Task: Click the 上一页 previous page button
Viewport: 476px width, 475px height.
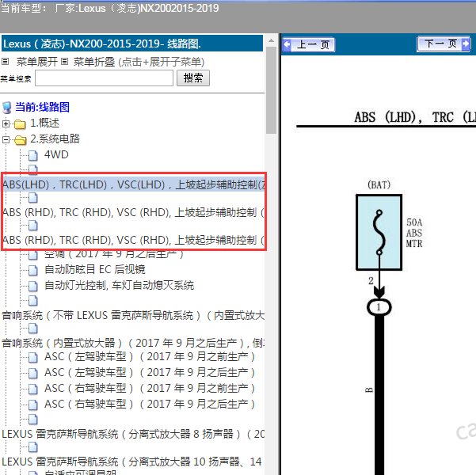Action: (x=309, y=45)
